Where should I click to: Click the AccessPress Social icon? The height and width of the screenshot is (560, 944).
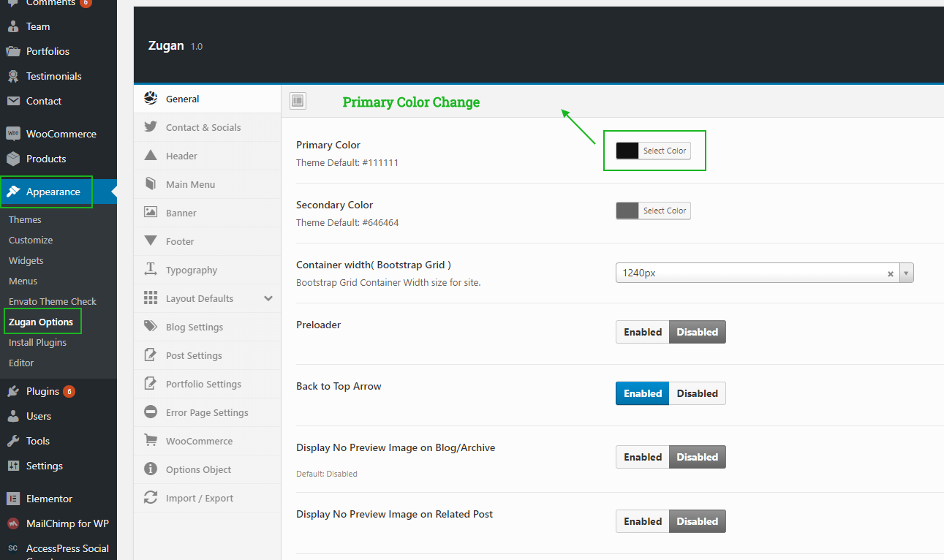[x=13, y=548]
